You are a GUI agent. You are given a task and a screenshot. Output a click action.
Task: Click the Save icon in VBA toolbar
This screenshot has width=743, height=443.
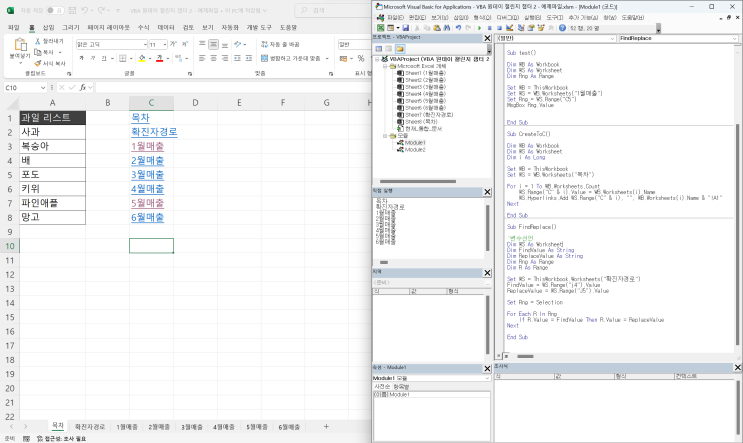[405, 29]
